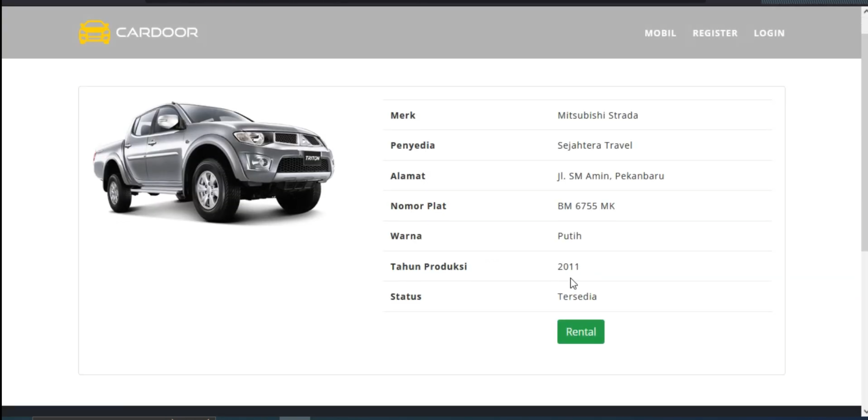Click the yellow Cardoor car logo icon
The height and width of the screenshot is (420, 868).
pos(94,32)
